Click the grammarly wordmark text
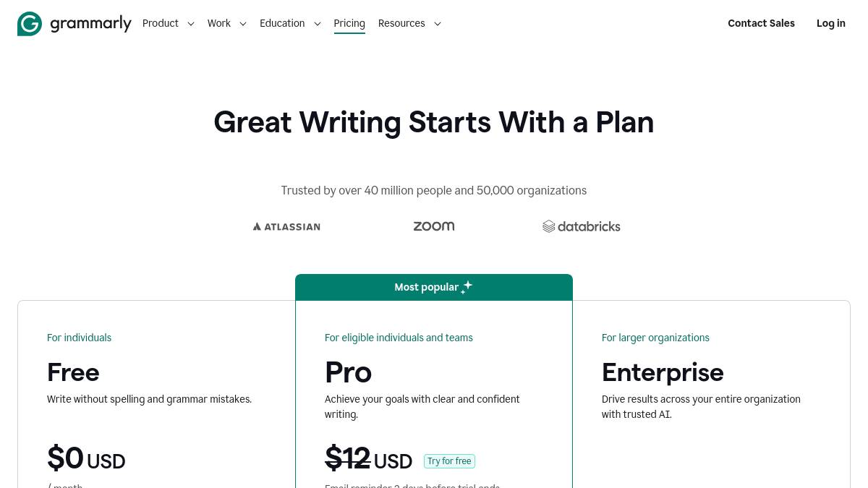This screenshot has width=868, height=488. click(x=91, y=24)
